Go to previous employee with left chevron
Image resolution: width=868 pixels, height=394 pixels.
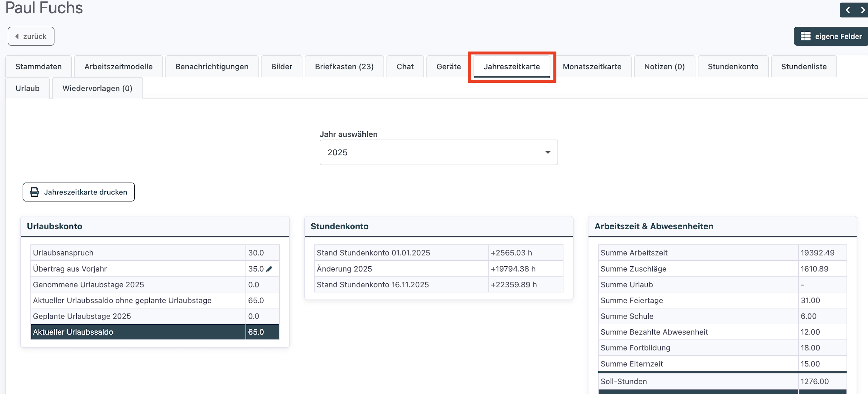click(x=848, y=10)
